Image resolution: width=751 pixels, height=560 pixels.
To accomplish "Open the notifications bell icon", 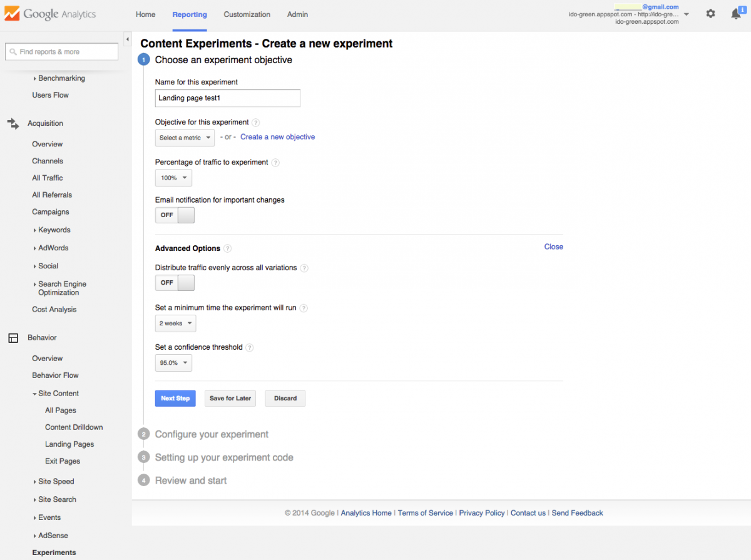I will pyautogui.click(x=736, y=14).
